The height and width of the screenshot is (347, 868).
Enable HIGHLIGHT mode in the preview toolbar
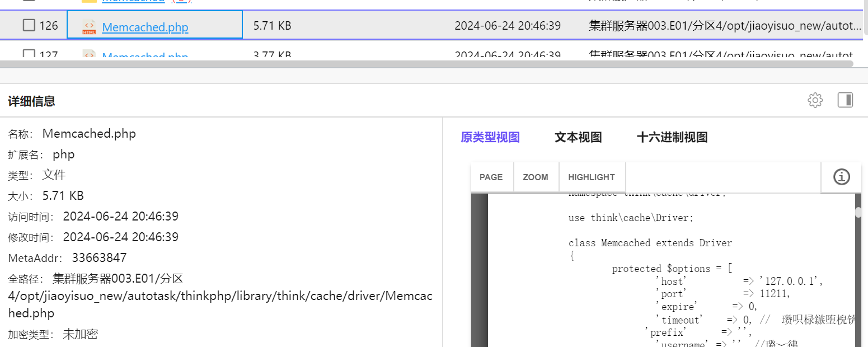point(592,177)
